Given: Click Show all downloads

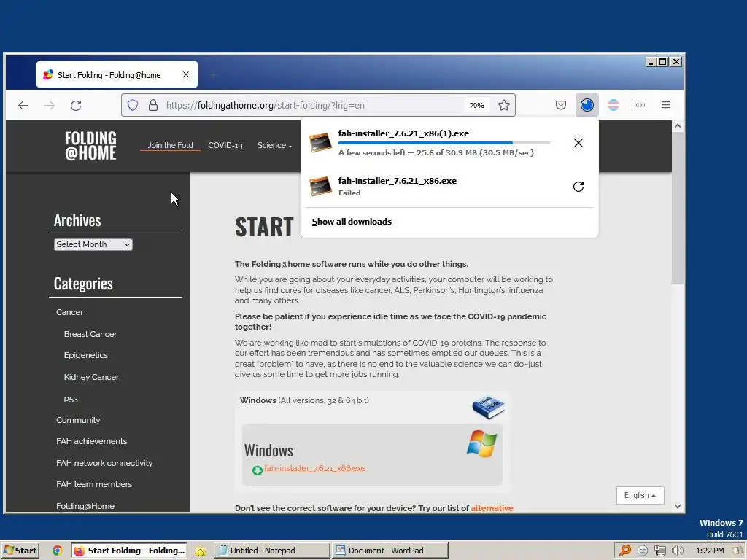Looking at the screenshot, I should [352, 222].
